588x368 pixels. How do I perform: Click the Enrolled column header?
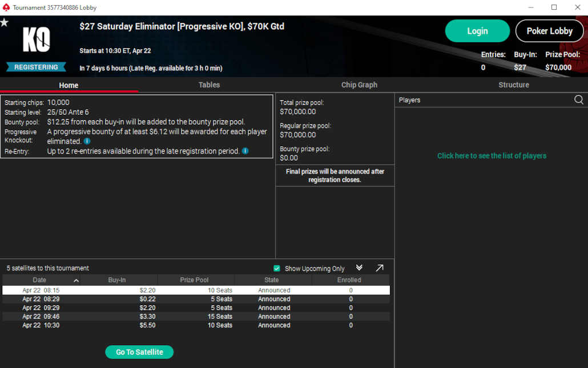[x=349, y=280]
